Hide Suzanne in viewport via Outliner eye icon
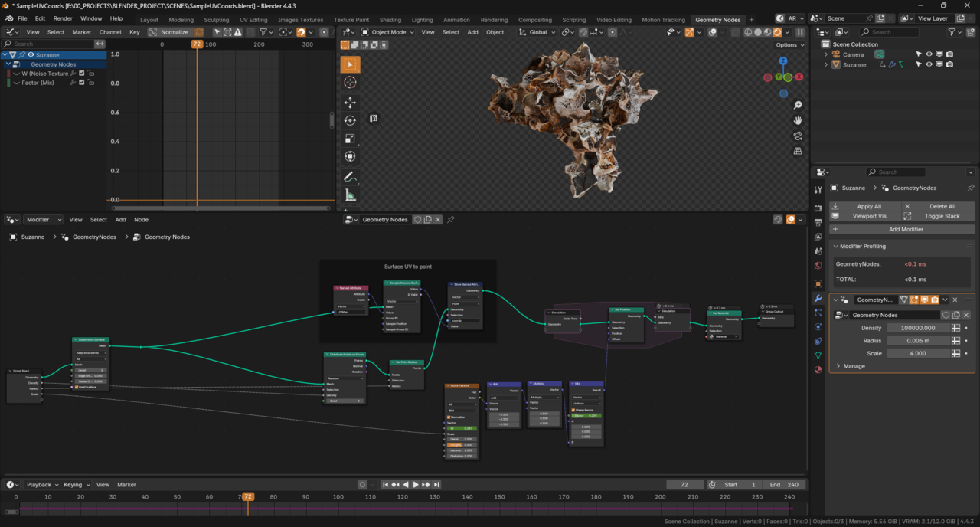This screenshot has width=980, height=527. (929, 64)
